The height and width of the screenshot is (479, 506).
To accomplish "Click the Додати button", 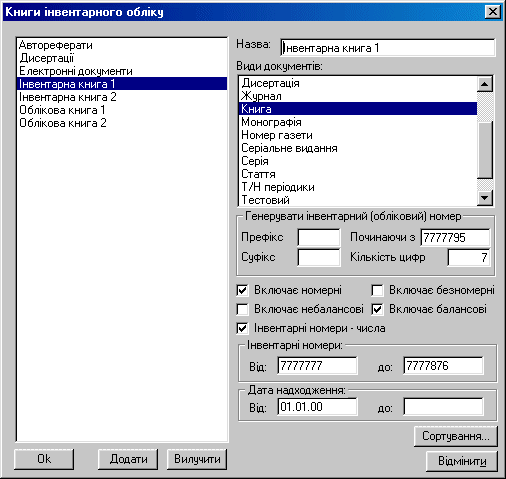I will coord(128,459).
